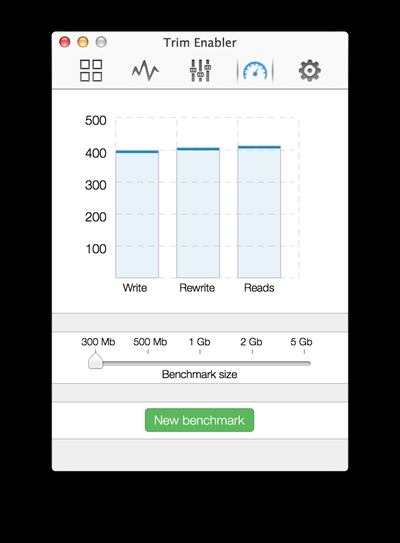Click the Reads benchmark bar

259,212
